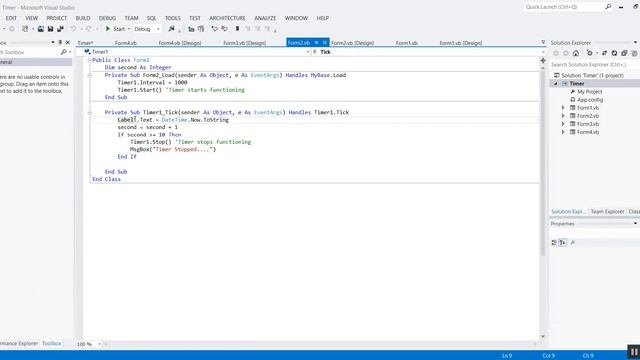Collapse the Form2_Load sub outline
Viewport: 640px width, 360px height.
click(x=89, y=75)
